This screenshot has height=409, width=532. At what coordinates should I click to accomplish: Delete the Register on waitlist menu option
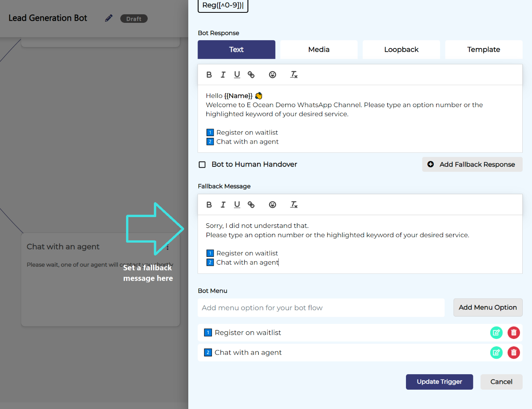513,333
